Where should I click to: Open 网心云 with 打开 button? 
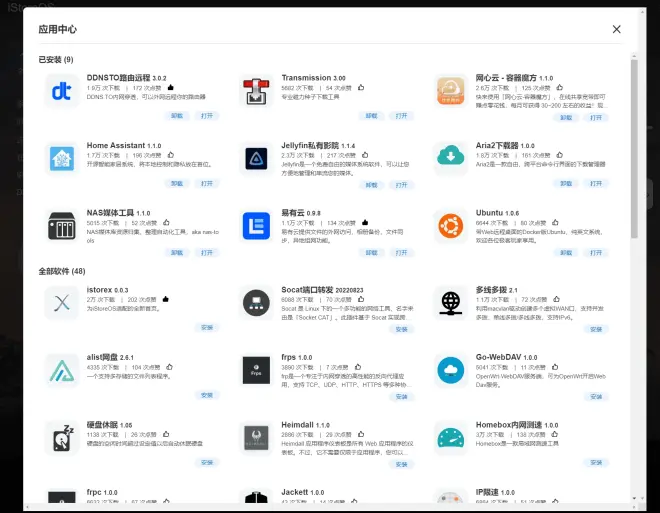coord(596,117)
